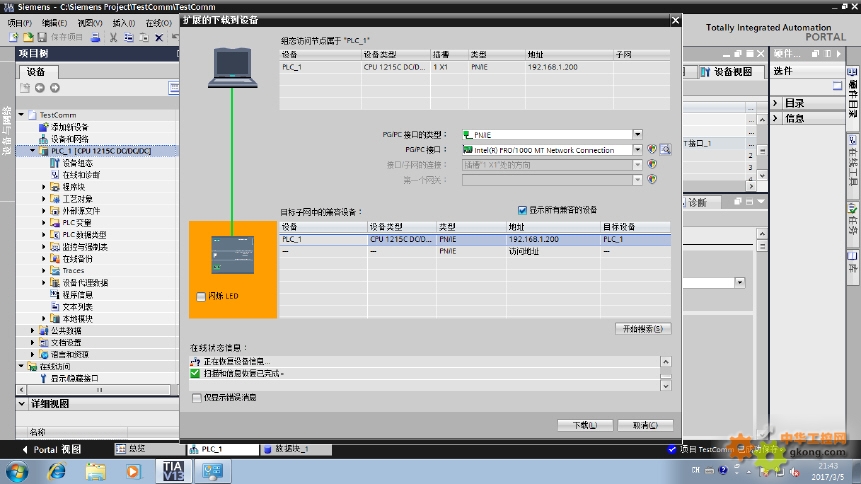Switch to the PLC_1 editor tab

coord(222,449)
